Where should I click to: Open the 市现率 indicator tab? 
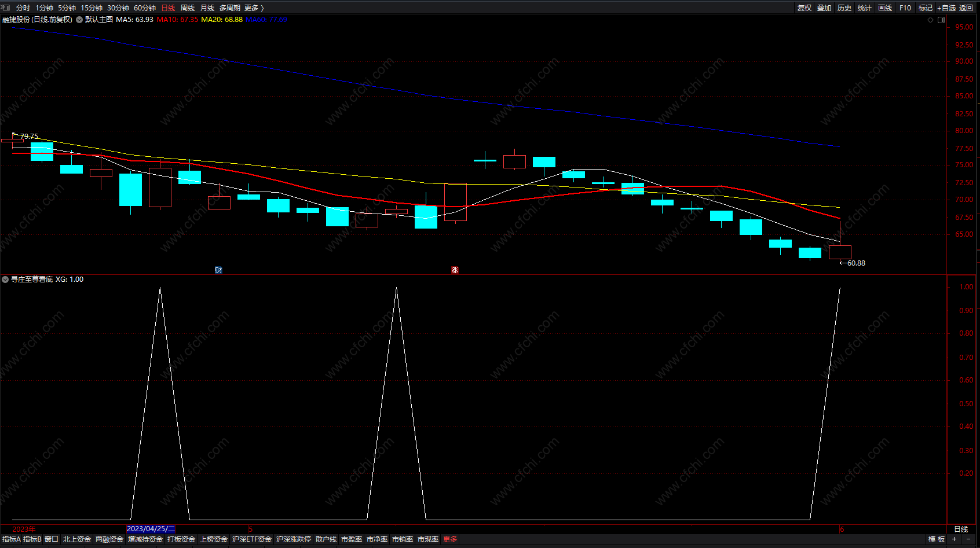428,539
